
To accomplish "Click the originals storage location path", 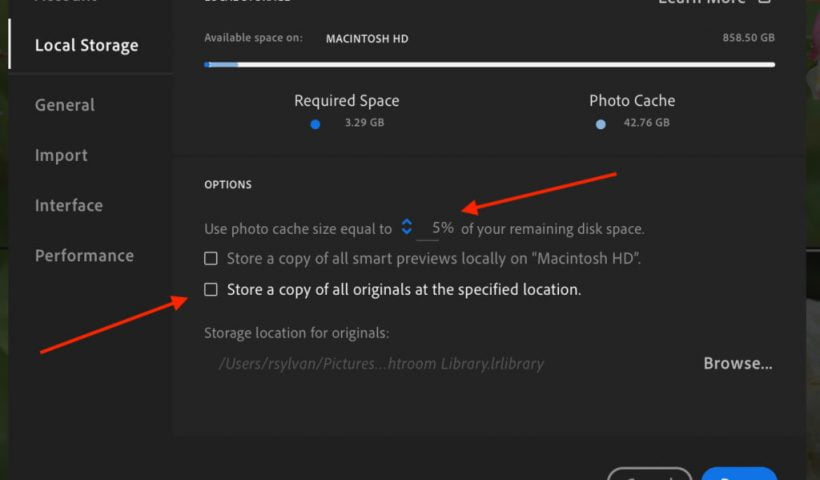I will tap(381, 363).
